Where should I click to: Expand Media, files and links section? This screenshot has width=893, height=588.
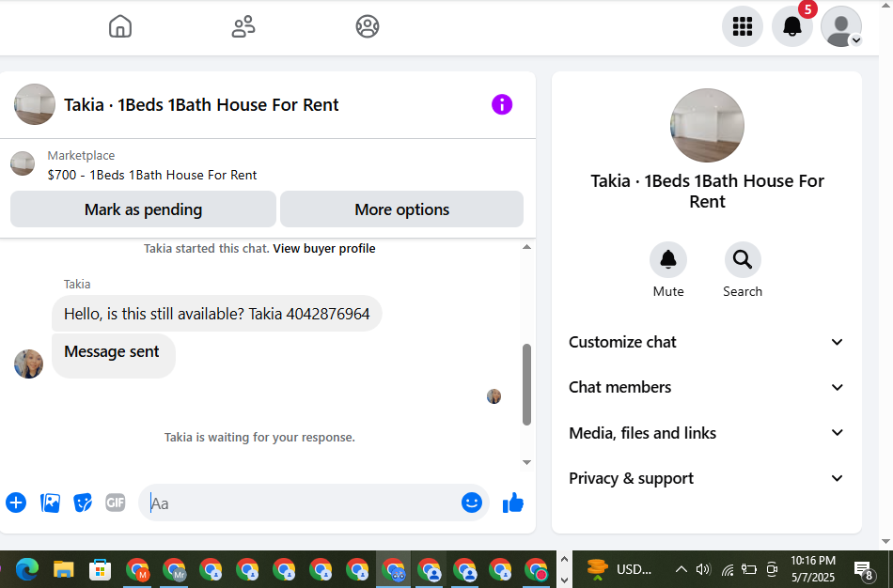(x=706, y=433)
